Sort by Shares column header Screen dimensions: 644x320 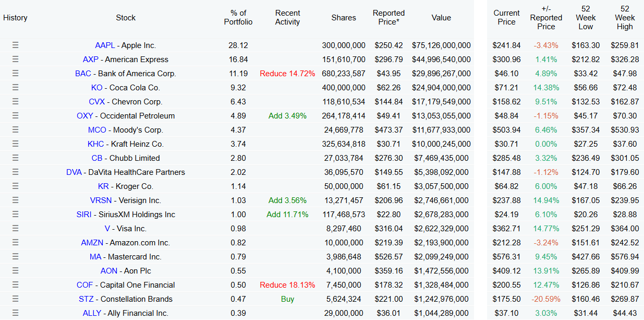click(344, 18)
